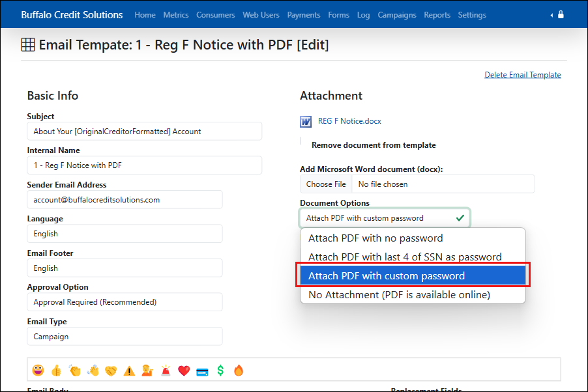Open the REG F Notice.docx link
588x392 pixels.
[x=349, y=121]
